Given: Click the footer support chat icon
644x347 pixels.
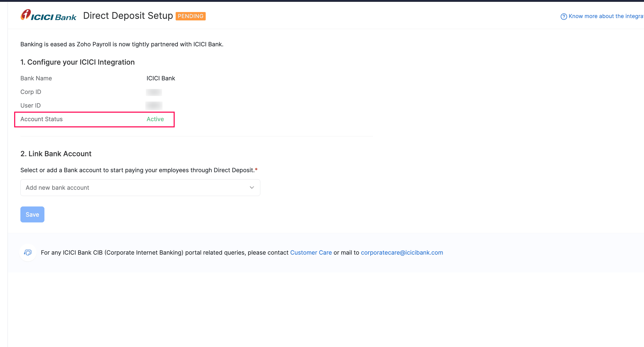Looking at the screenshot, I should pos(28,253).
